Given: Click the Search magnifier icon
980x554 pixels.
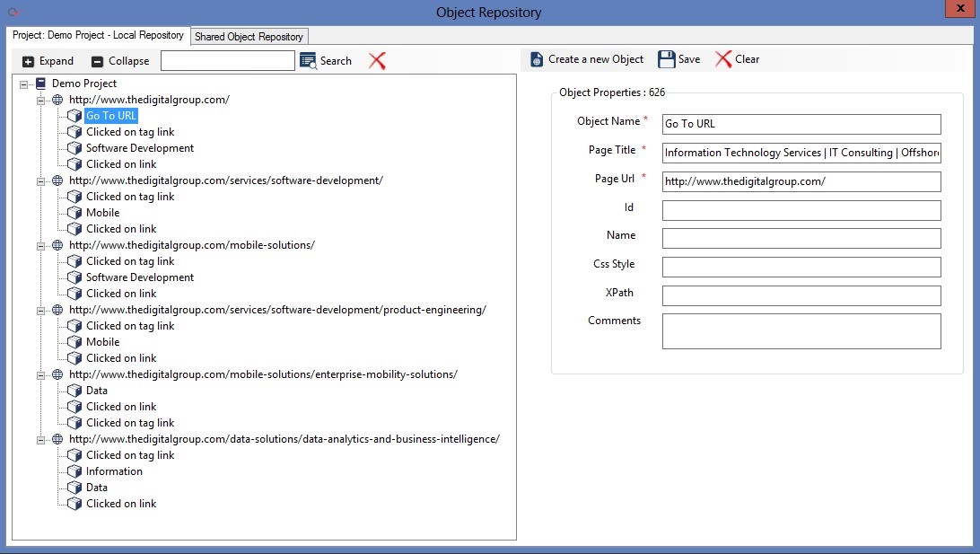Looking at the screenshot, I should click(308, 61).
